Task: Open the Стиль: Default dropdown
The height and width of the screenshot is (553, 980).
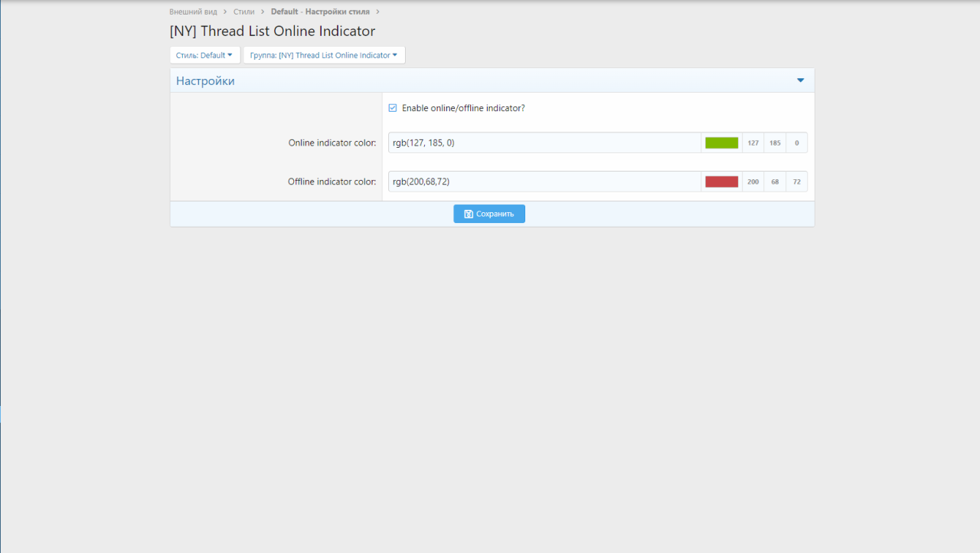Action: click(204, 55)
